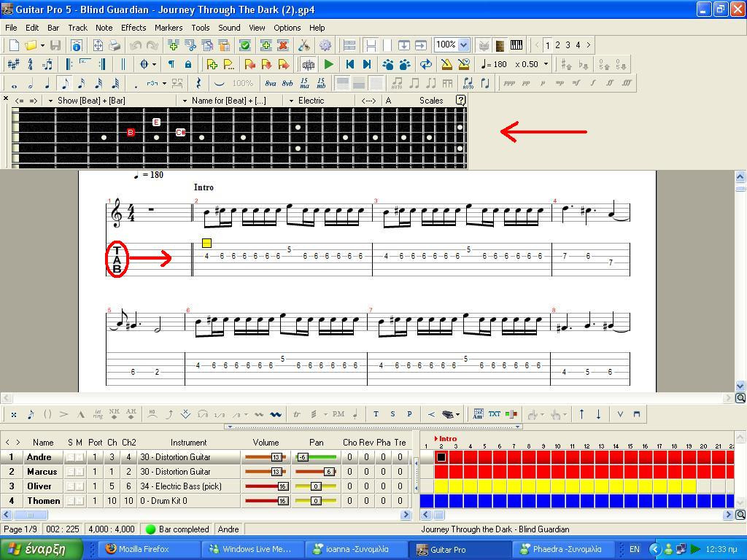The height and width of the screenshot is (560, 747).
Task: Apply the 8vb octave marking
Action: tap(287, 84)
